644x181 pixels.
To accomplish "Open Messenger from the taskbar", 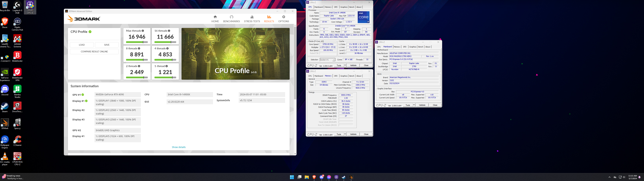I will click(329, 177).
